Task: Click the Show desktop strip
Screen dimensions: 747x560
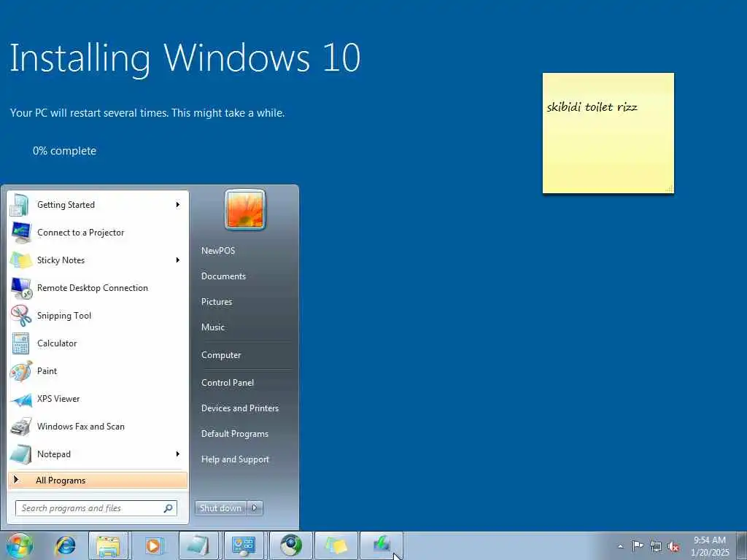Action: [x=741, y=545]
